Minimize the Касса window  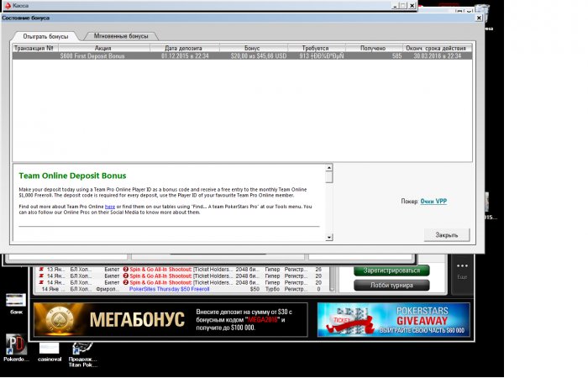395,6
